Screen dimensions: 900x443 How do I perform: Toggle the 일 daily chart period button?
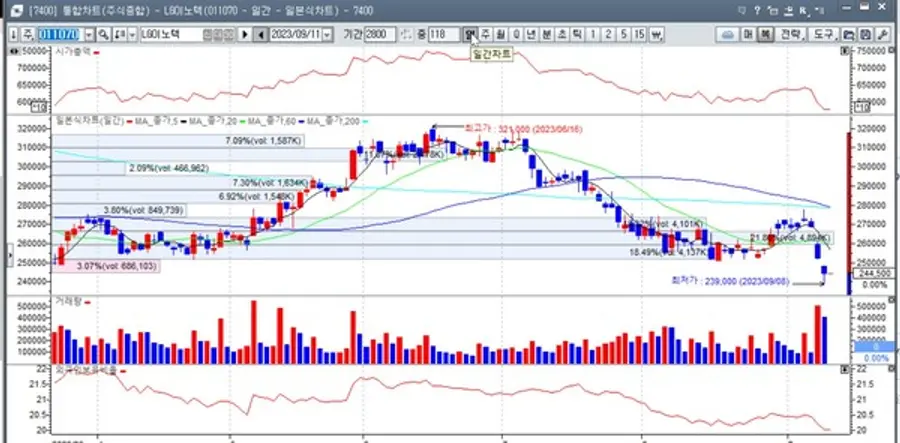[x=470, y=34]
